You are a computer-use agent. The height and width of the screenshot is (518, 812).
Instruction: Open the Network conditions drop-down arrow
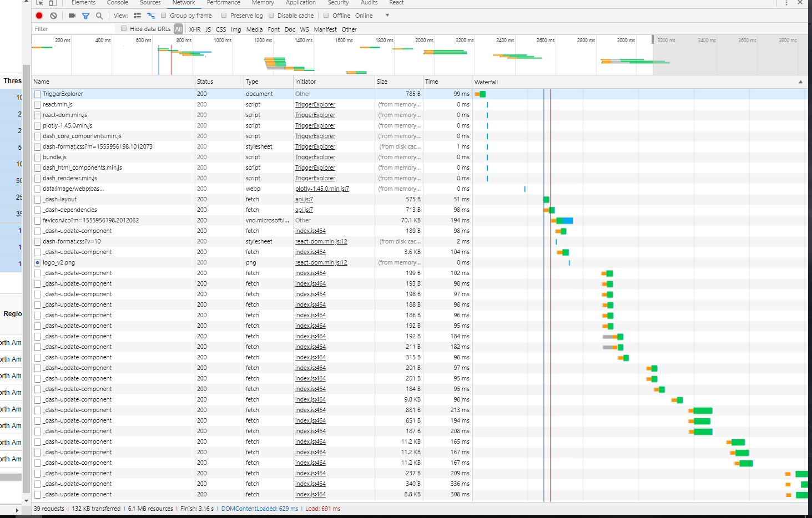pos(386,16)
